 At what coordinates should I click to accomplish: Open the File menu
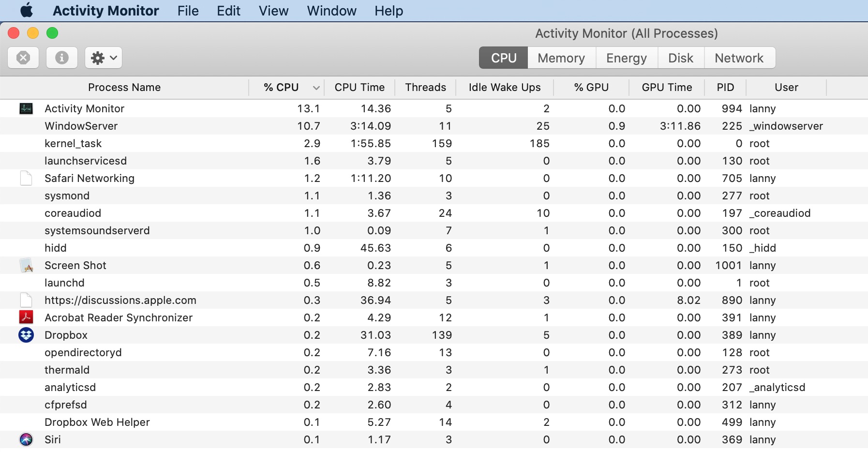[x=188, y=11]
